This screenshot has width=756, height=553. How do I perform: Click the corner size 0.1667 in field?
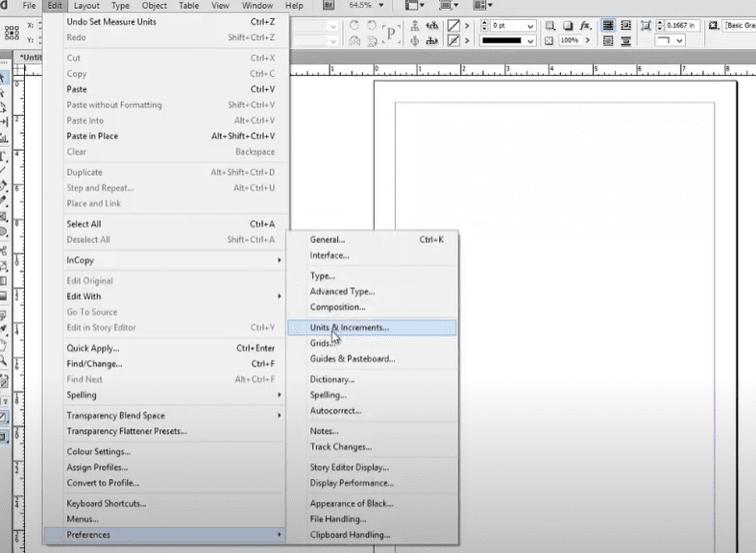682,26
